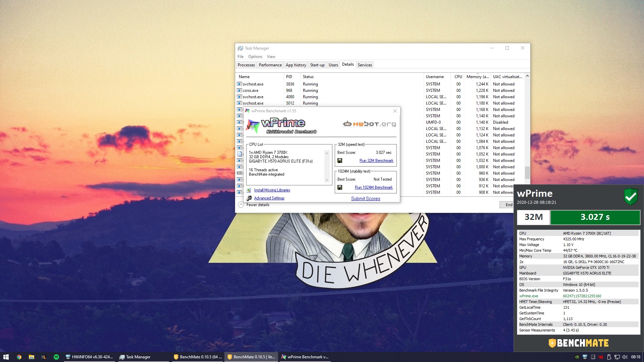Open Safely Remove Hardware tray icon
Image resolution: width=644 pixels, height=362 pixels.
point(609,357)
